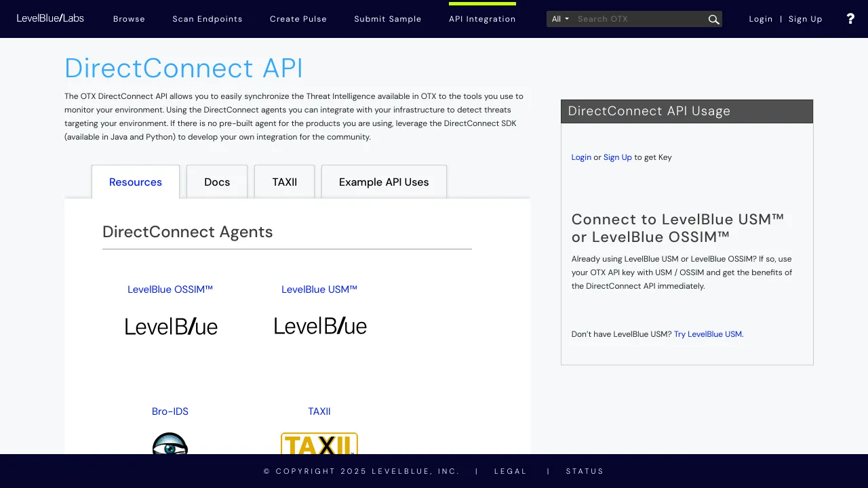The image size is (868, 488).
Task: Click Sign Up in the top bar
Action: coord(806,19)
